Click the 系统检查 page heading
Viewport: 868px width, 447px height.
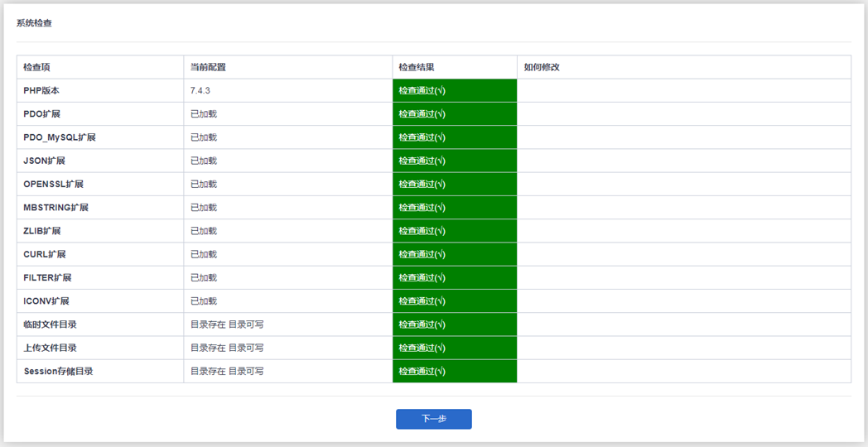click(34, 23)
